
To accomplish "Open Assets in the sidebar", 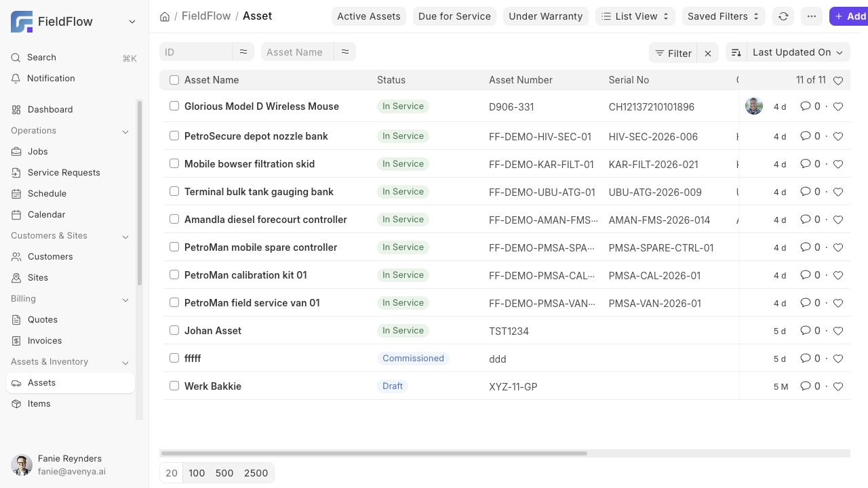I will click(71, 383).
